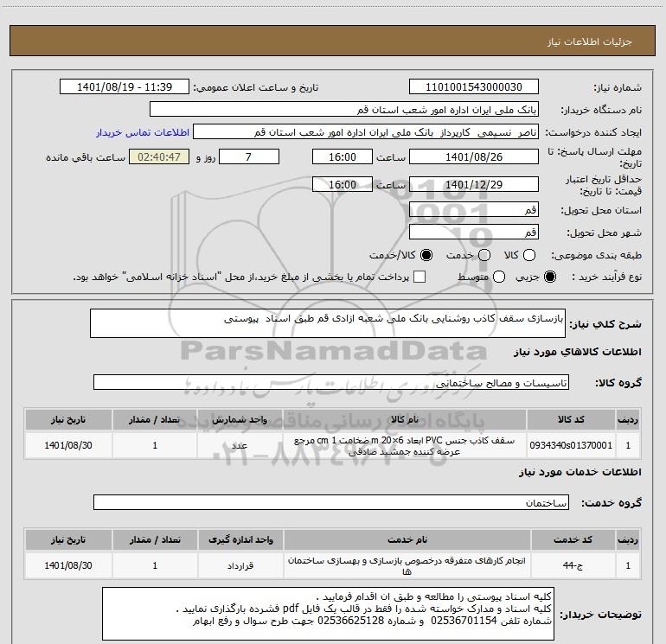Image resolution: width=666 pixels, height=644 pixels.
Task: Click the جزئیات اطلاعات نیاز header title
Action: point(590,41)
